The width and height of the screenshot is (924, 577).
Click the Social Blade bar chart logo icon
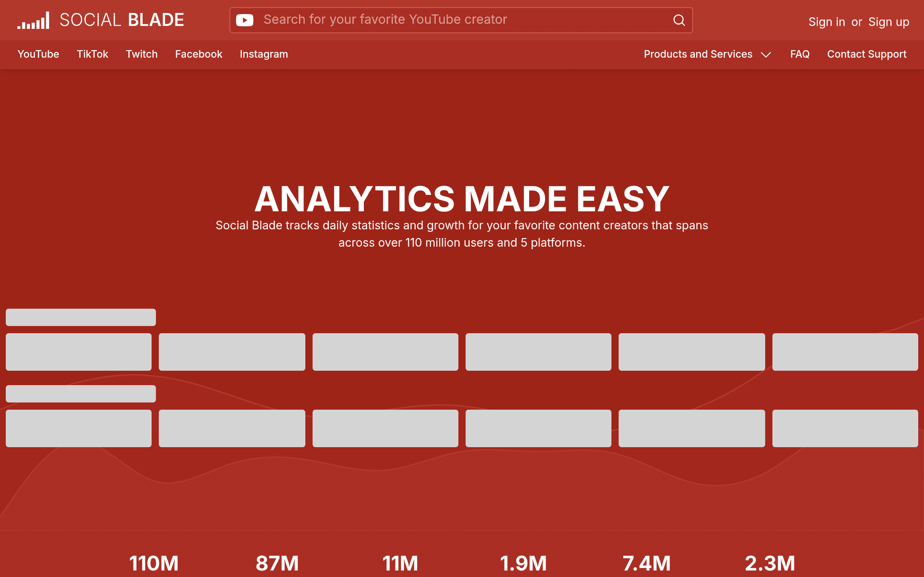click(33, 20)
